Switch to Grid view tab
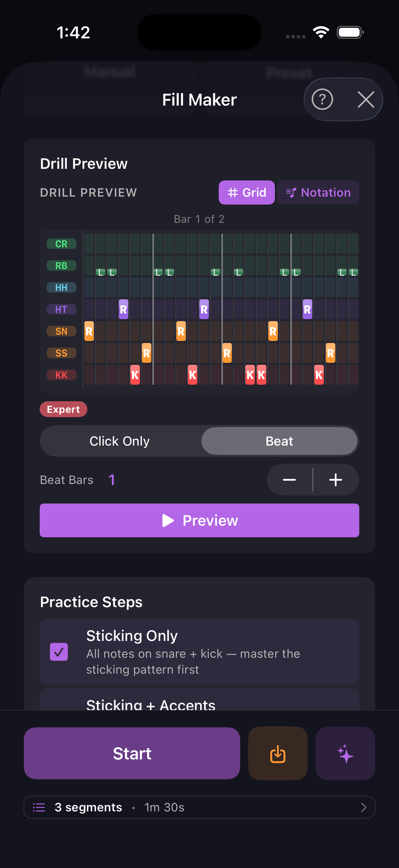Screen dimensions: 399x868 point(246,192)
